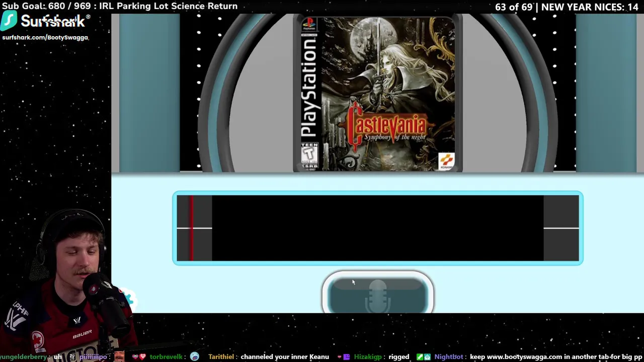Click the Surfshark sponsor logo
644x362 pixels.
coord(46,21)
